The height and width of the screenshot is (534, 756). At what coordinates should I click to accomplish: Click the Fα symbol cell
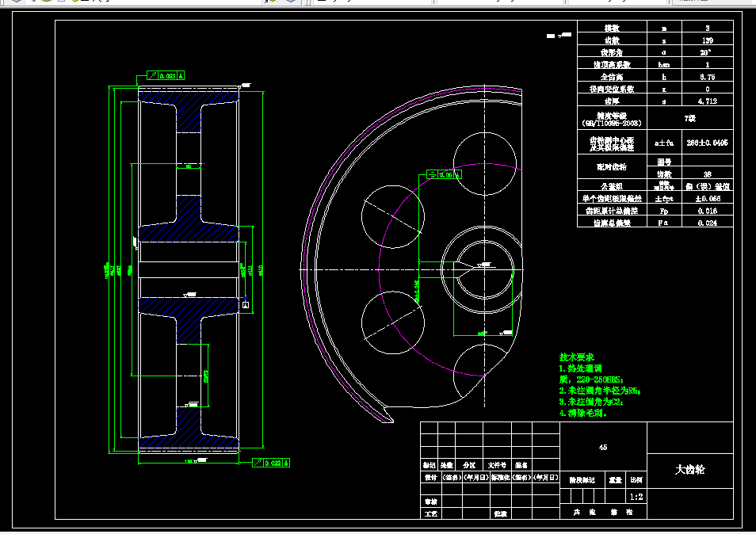click(663, 223)
